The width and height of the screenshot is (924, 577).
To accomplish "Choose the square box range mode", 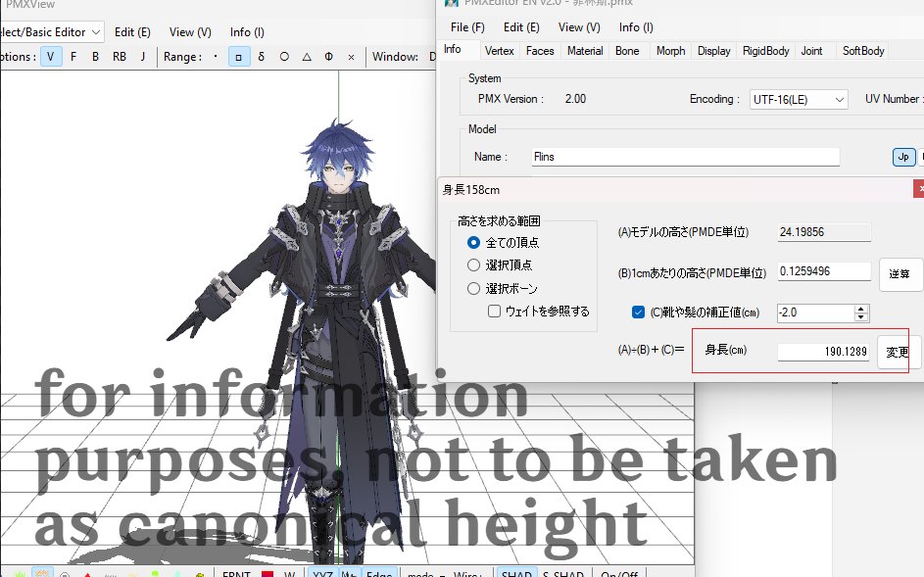I will (x=239, y=57).
